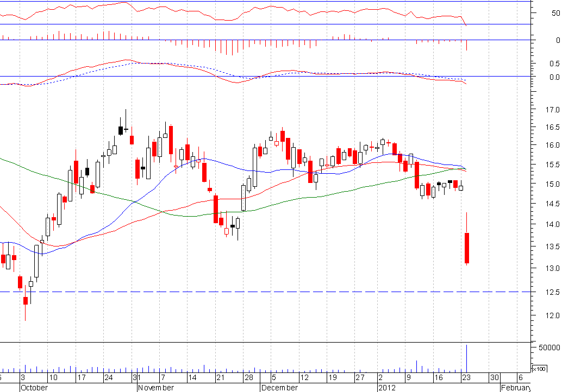This screenshot has height=392, width=562.
Task: Click date label 5 in December
Action: coord(274,377)
